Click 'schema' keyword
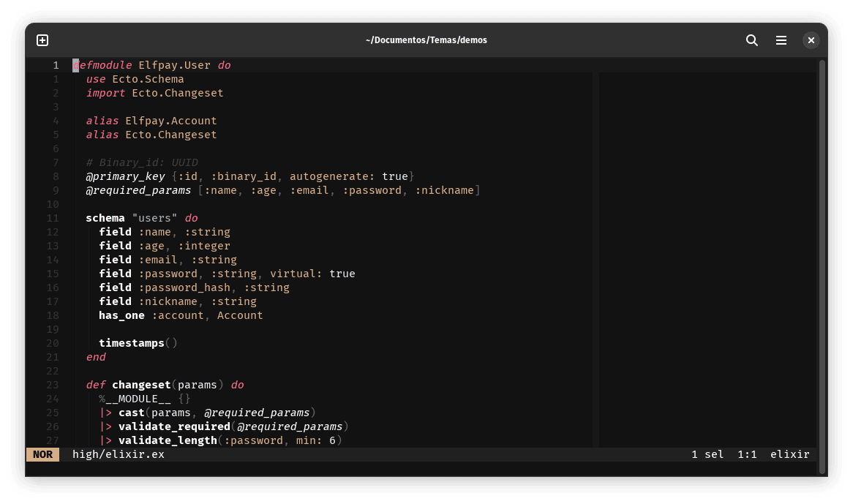 [x=105, y=218]
